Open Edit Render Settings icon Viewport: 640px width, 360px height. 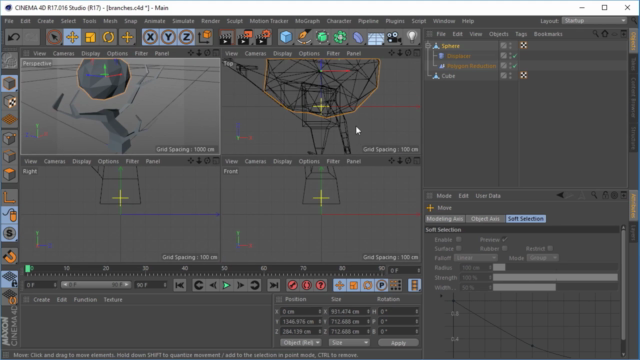pyautogui.click(x=262, y=37)
